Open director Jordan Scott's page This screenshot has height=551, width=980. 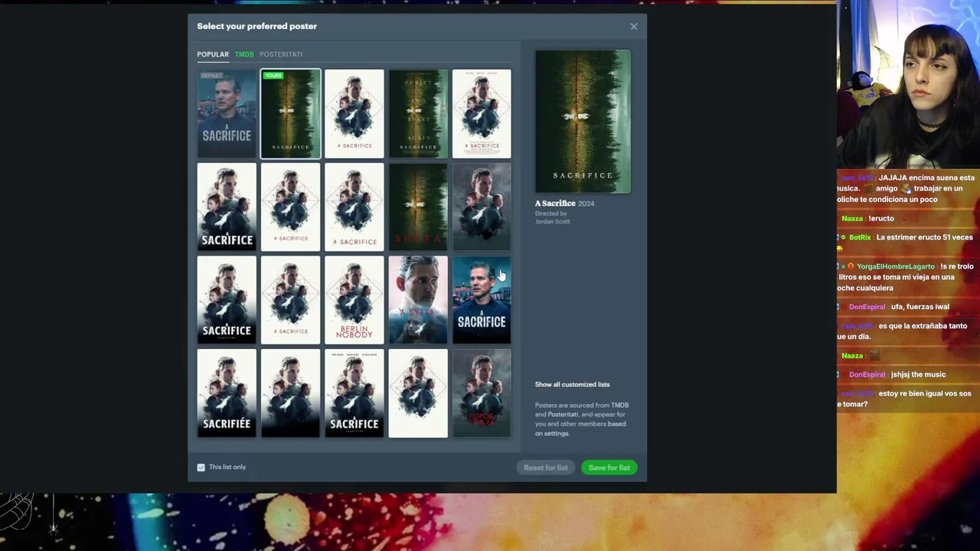point(552,222)
